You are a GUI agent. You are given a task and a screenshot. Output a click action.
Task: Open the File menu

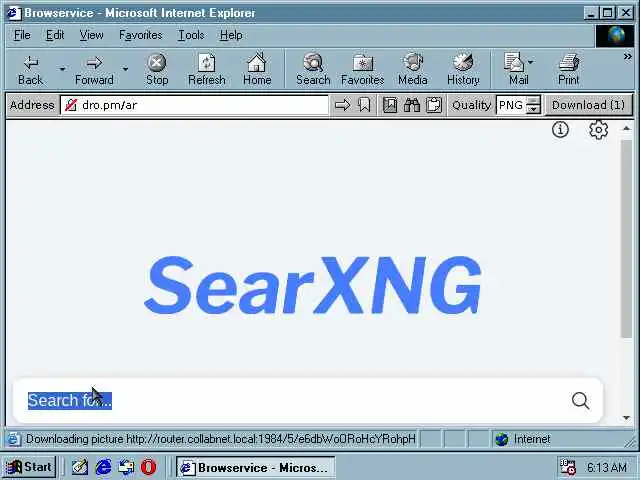22,36
